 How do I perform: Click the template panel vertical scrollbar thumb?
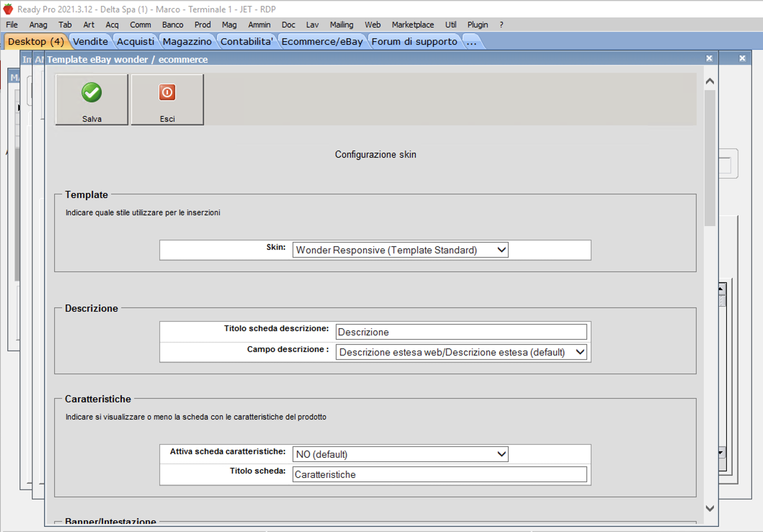click(710, 158)
